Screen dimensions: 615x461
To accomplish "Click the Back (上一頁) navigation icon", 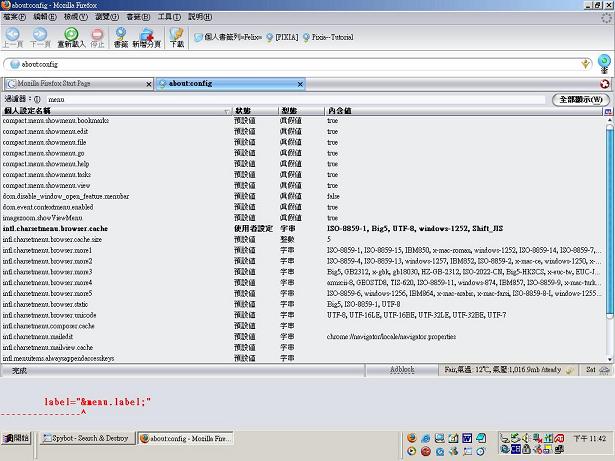I will pos(13,36).
